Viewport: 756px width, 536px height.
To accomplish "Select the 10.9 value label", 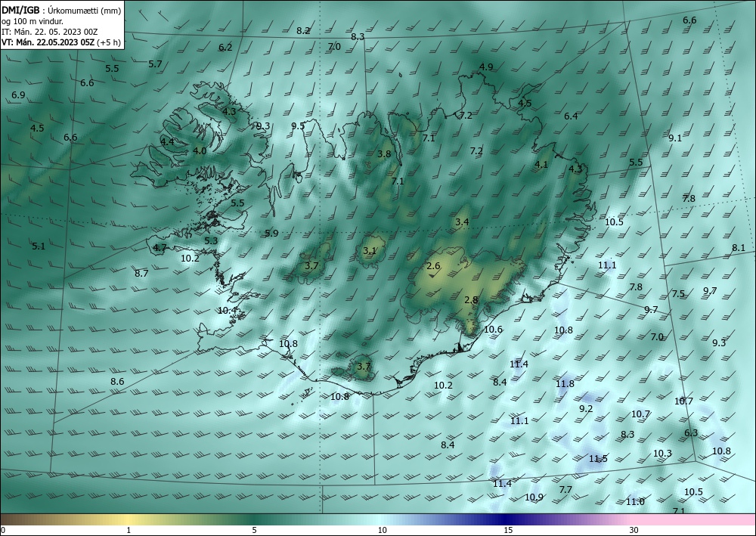I will (534, 497).
